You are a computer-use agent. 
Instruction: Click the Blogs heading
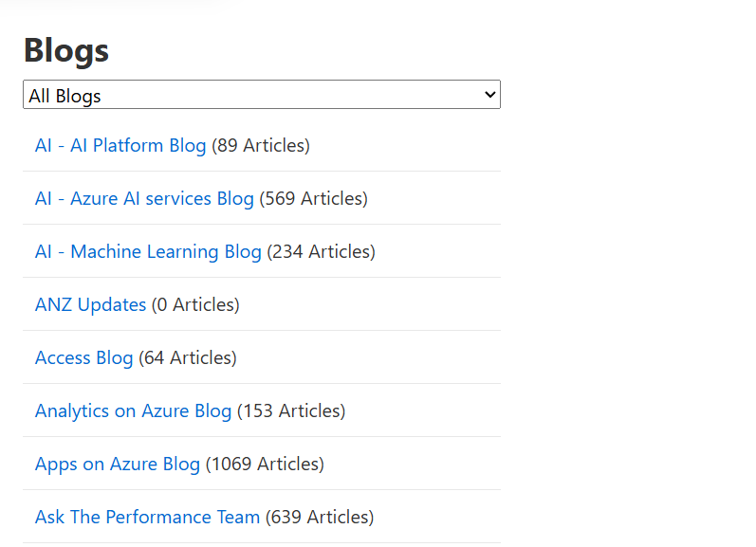tap(66, 50)
